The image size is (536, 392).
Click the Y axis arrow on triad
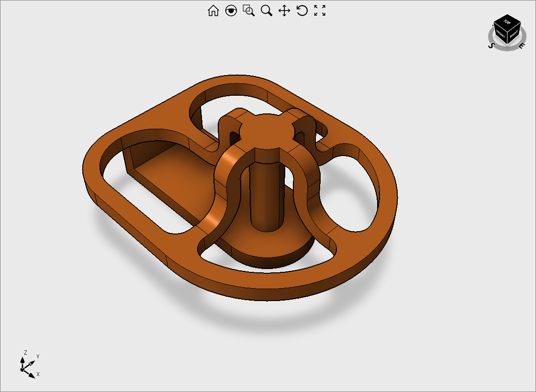pos(32,362)
